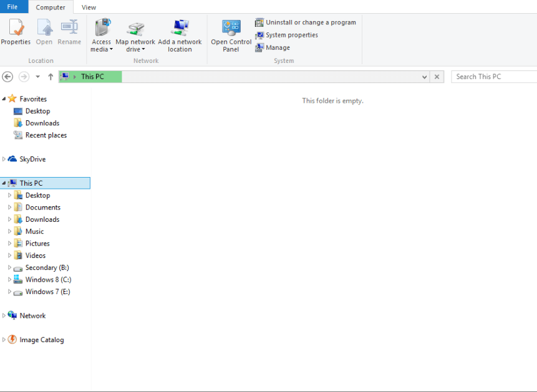The image size is (537, 392).
Task: Click Uninstall or change a program
Action: tap(305, 22)
